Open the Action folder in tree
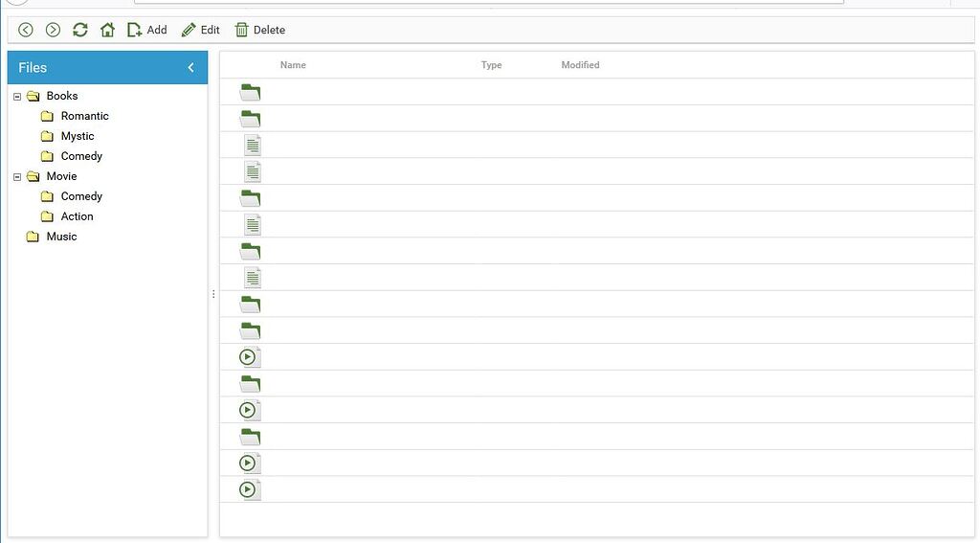Screen dimensions: 980x543 77,216
